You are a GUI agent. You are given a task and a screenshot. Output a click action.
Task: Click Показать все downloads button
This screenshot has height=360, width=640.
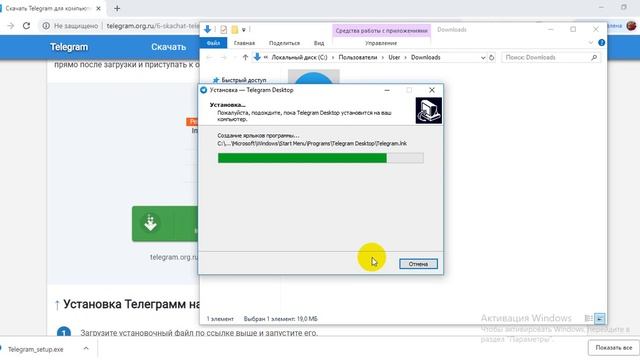click(613, 348)
